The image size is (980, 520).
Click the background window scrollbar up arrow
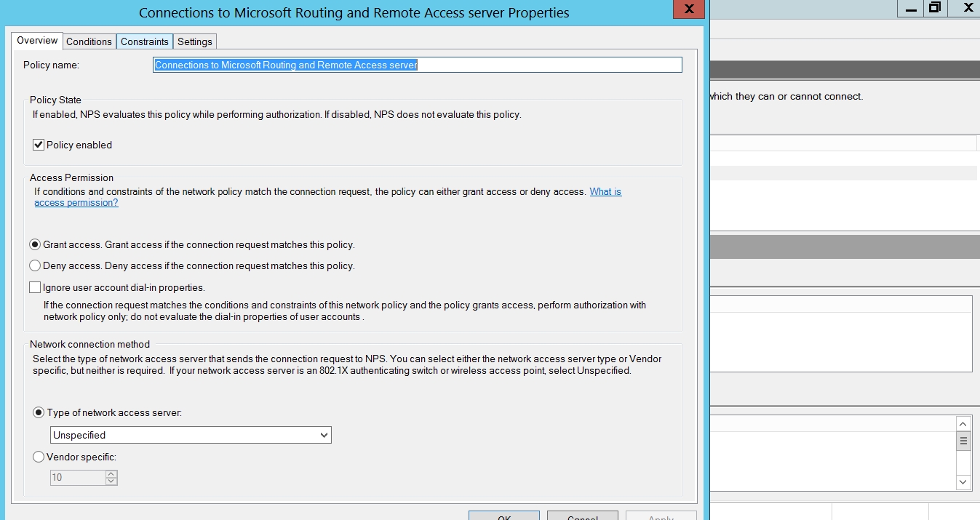tap(963, 424)
